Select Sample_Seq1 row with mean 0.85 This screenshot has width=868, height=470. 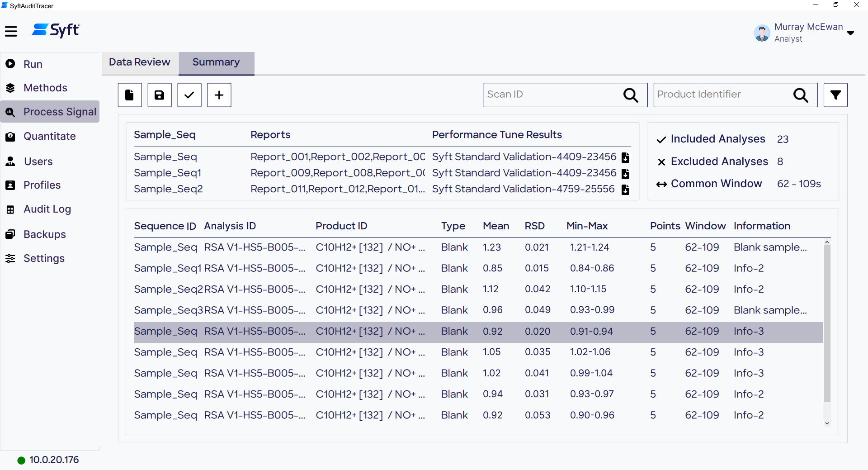tap(478, 268)
